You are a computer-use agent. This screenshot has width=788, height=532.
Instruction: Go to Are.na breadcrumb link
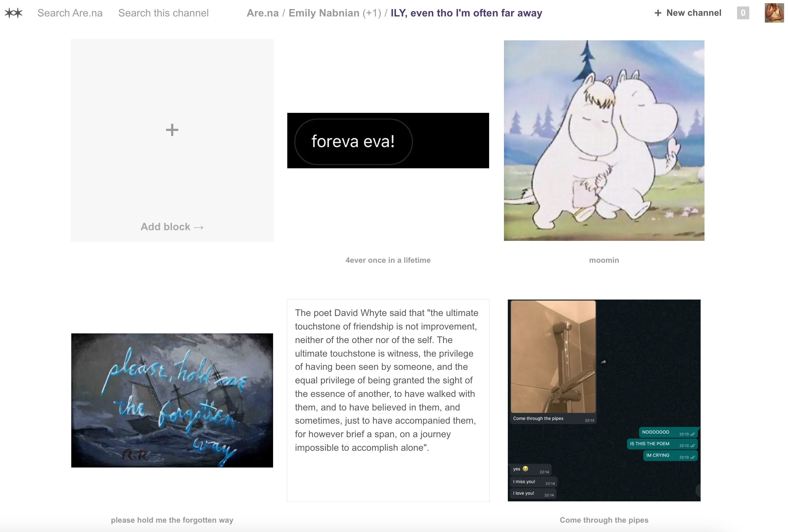coord(262,13)
